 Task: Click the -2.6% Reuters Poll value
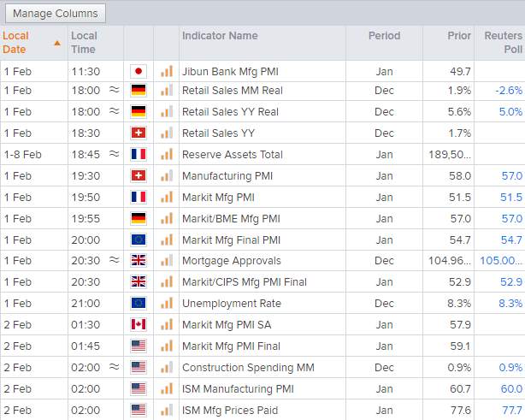click(509, 91)
